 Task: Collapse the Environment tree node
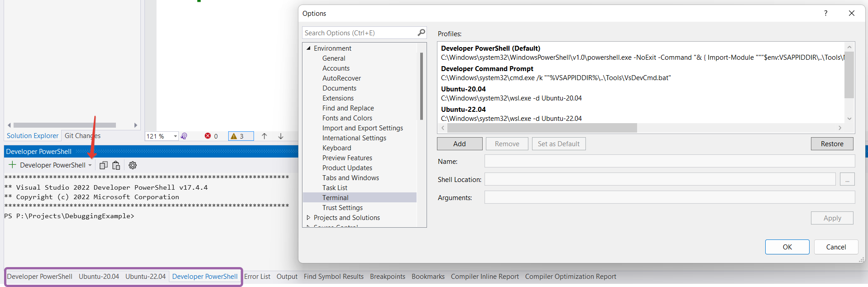308,48
